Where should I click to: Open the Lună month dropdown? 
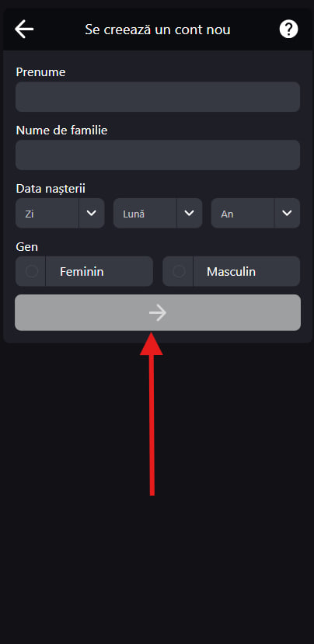click(158, 213)
